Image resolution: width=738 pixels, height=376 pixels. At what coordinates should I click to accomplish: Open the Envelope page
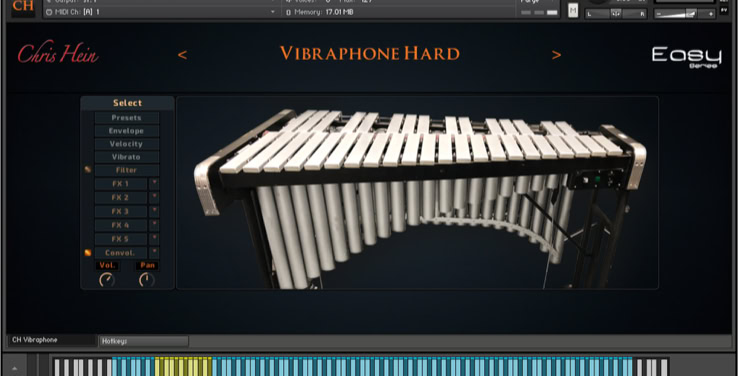coord(127,131)
